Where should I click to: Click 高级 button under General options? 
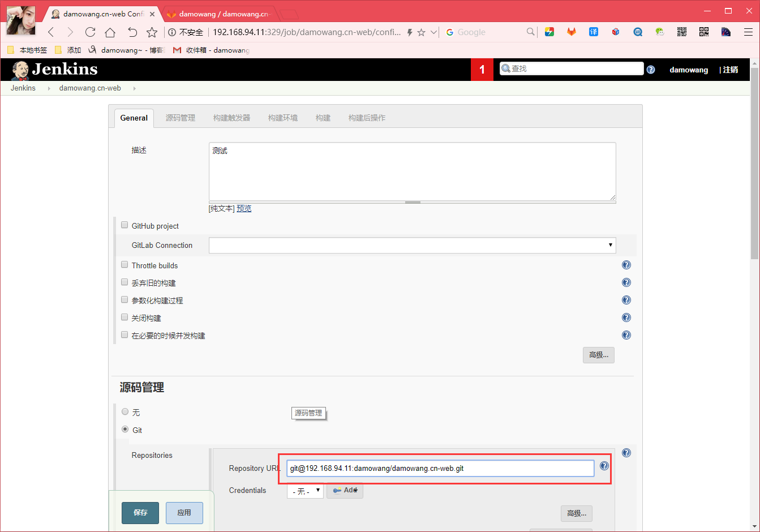599,355
